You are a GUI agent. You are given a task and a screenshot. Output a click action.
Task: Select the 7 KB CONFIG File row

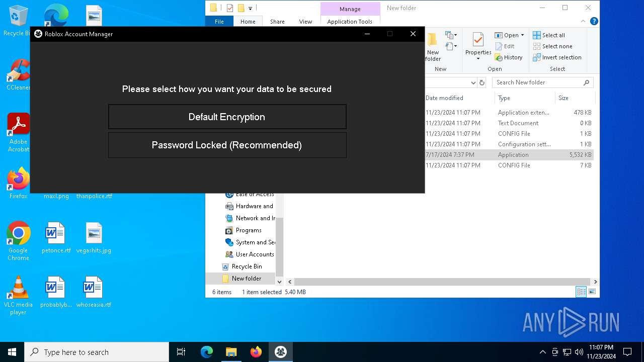[509, 165]
